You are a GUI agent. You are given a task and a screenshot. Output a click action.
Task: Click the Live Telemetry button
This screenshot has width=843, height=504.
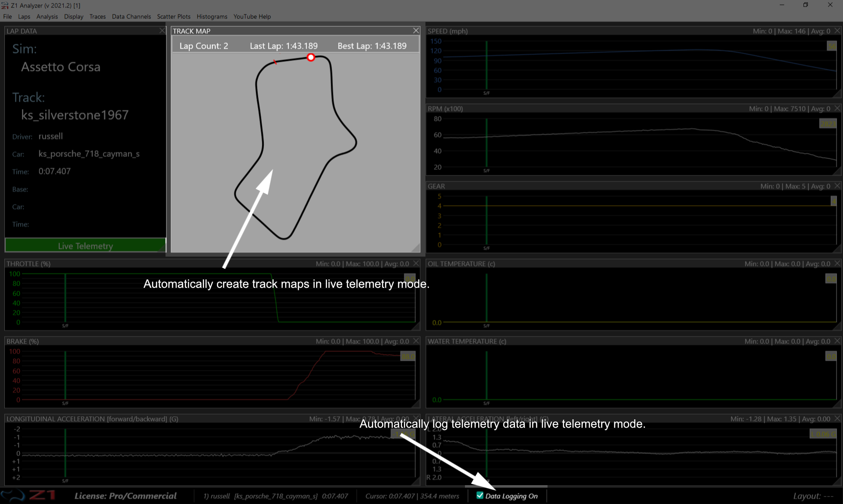pyautogui.click(x=85, y=246)
